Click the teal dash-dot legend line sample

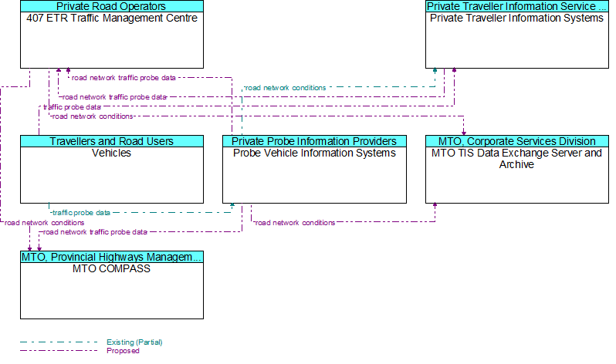pos(59,342)
